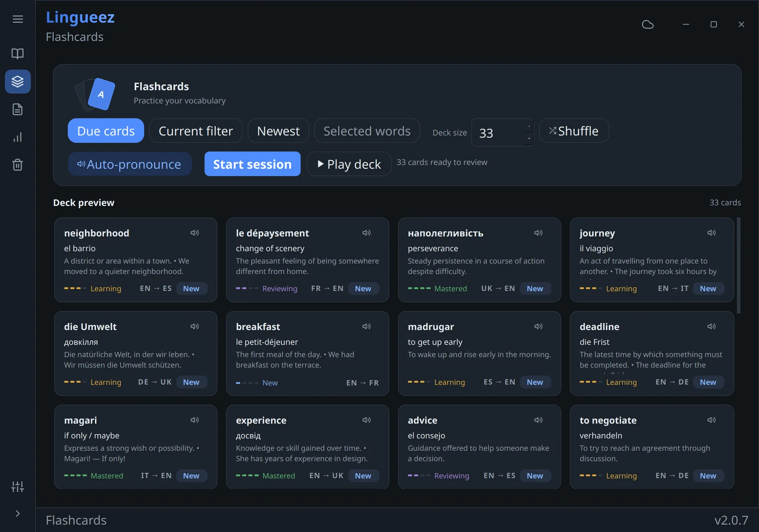
Task: Click the v2.0.7 version label
Action: [731, 520]
